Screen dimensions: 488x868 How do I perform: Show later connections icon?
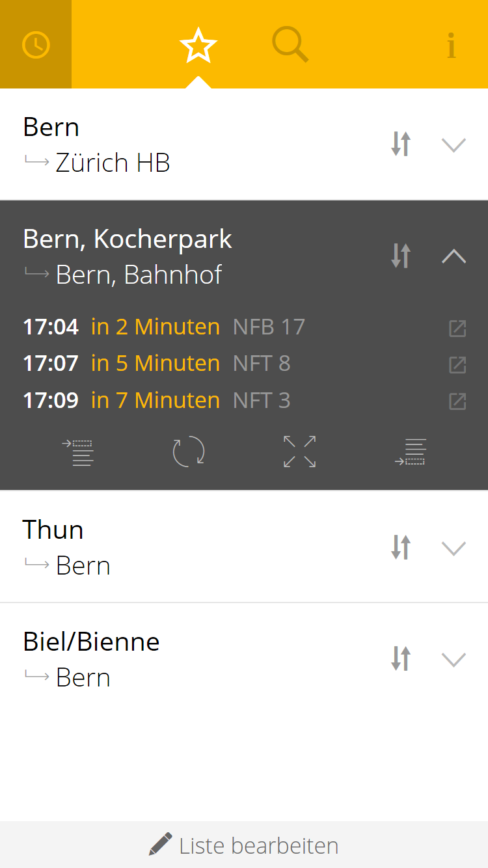pos(410,452)
